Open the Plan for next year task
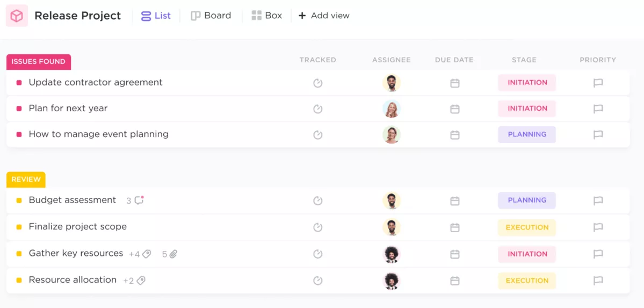Viewport: 644px width, 308px height. click(68, 109)
